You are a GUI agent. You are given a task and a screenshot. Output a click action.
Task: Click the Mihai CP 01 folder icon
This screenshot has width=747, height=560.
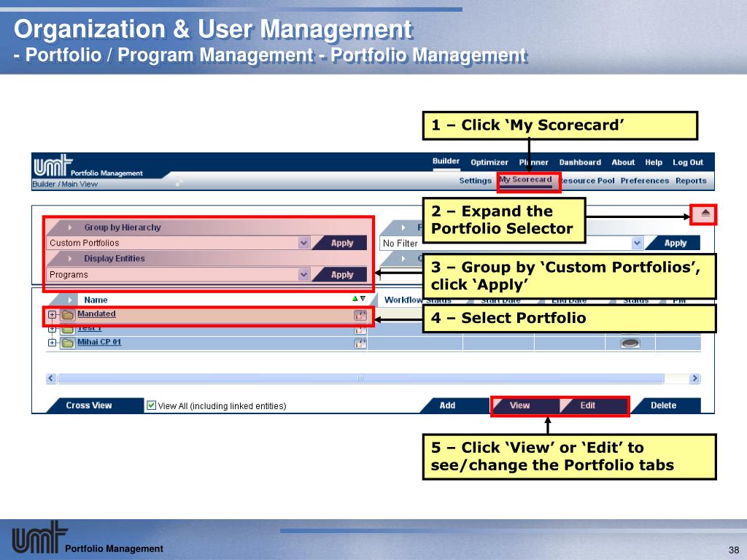point(68,343)
